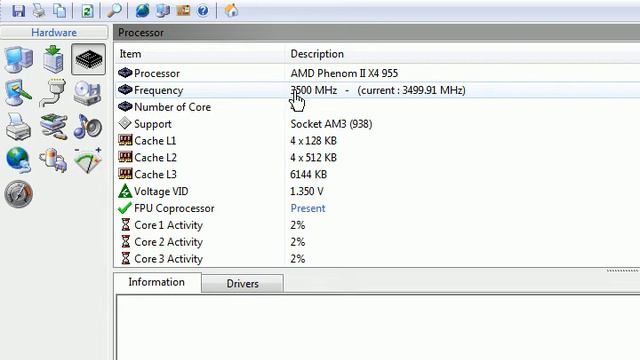The height and width of the screenshot is (360, 640).
Task: Select the Support row
Action: [x=377, y=124]
